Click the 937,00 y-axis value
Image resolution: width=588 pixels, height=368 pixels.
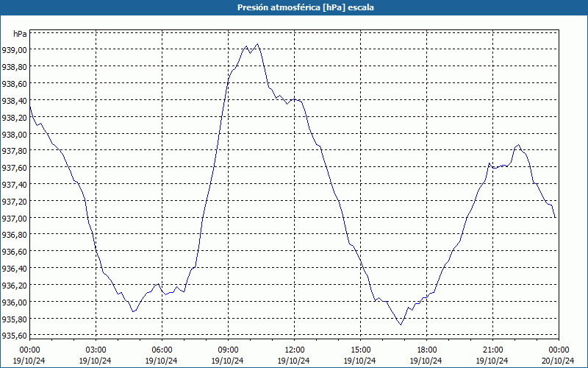pos(14,218)
